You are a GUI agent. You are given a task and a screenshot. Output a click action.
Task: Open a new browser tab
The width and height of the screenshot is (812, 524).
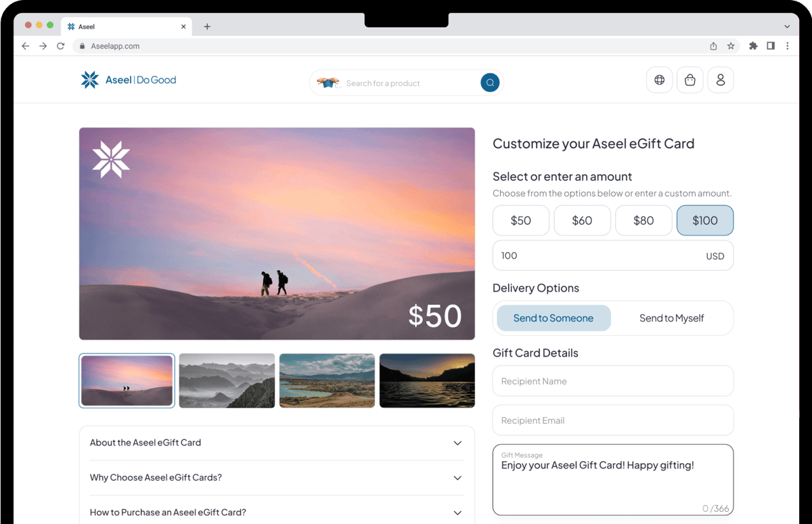(207, 26)
